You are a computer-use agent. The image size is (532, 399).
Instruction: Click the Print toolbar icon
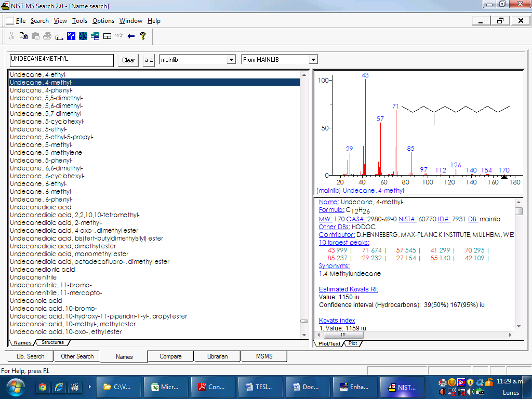(x=47, y=36)
